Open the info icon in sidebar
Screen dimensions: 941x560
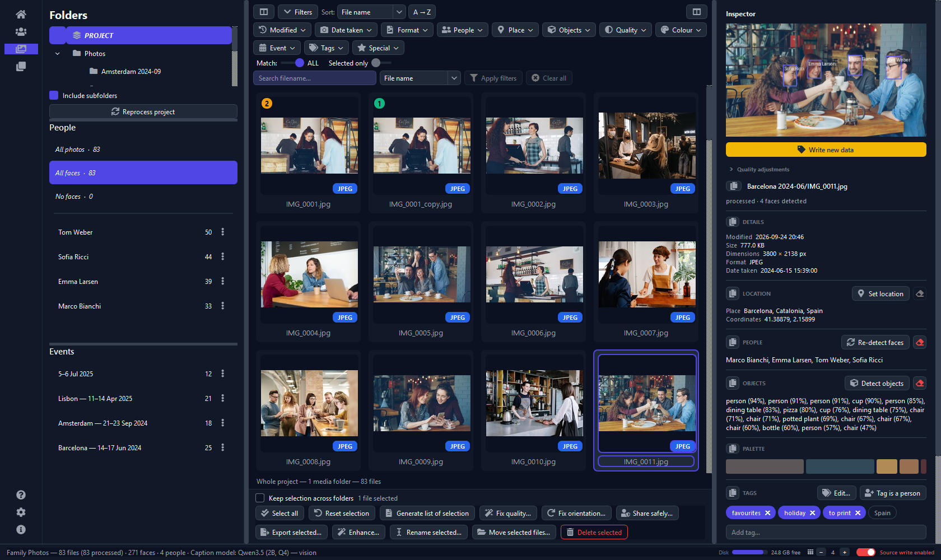[x=21, y=530]
